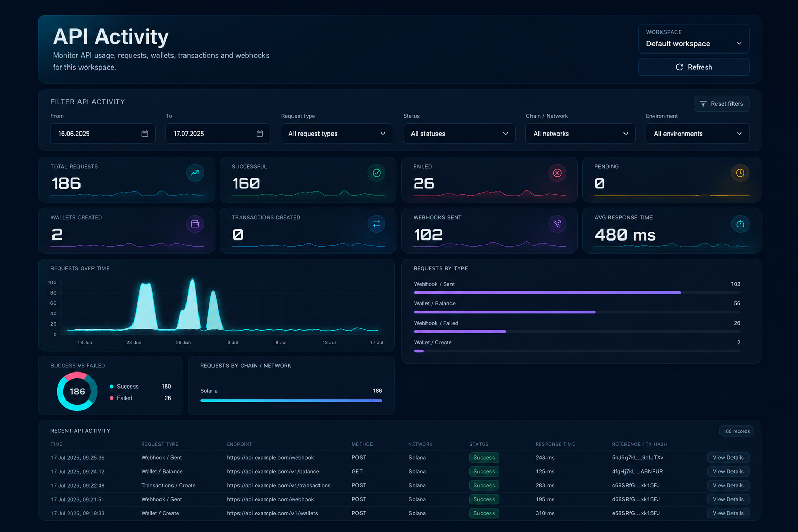Click the Time column header
Viewport: 798px width, 532px height.
57,444
